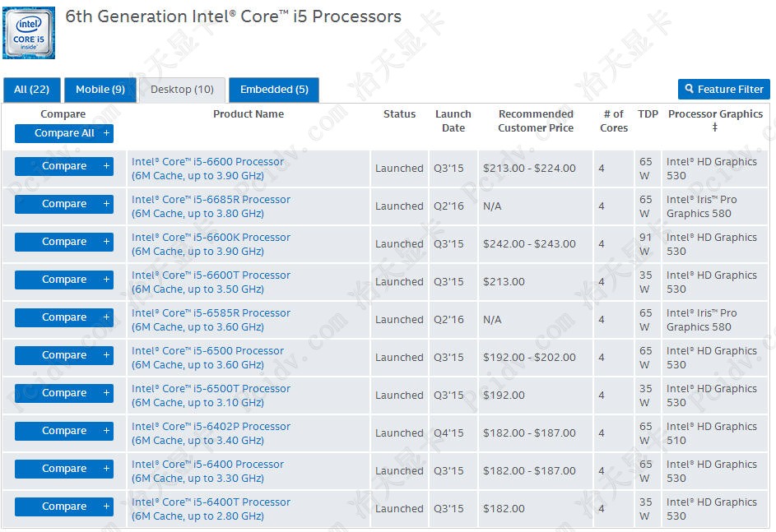Viewport: 776px width, 532px height.
Task: Open the All (22) tab
Action: (x=31, y=90)
